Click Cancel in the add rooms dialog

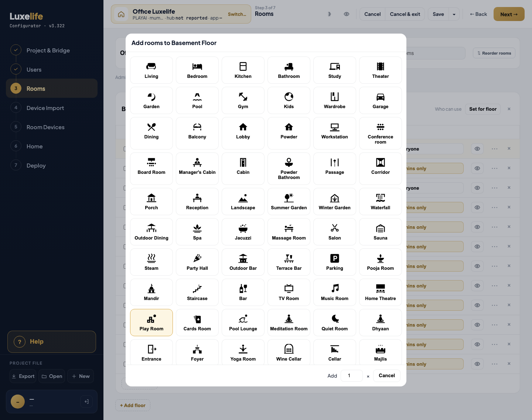pos(387,376)
